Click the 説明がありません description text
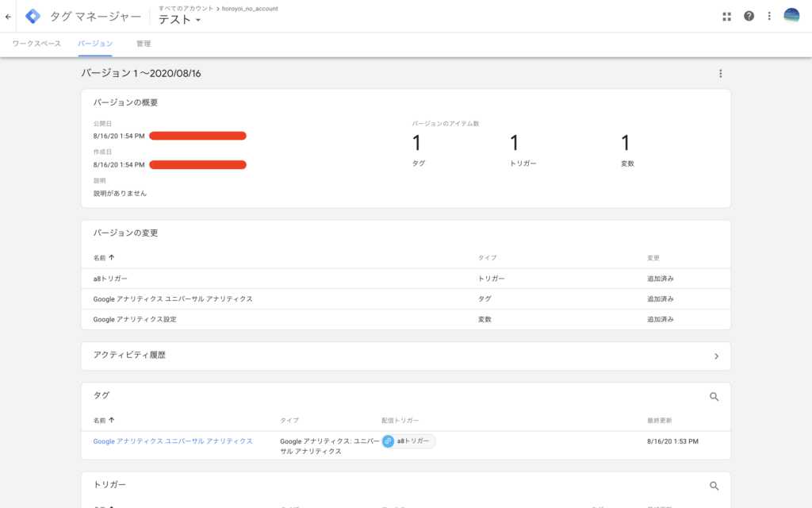This screenshot has height=508, width=812. coord(121,194)
